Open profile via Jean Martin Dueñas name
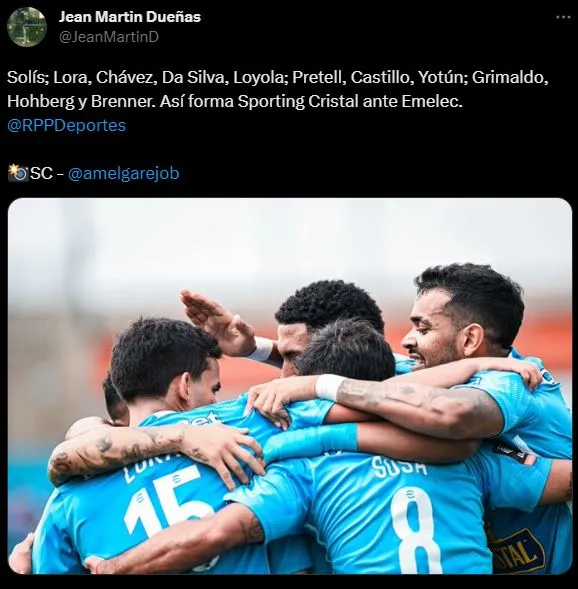This screenshot has width=578, height=589. [130, 17]
